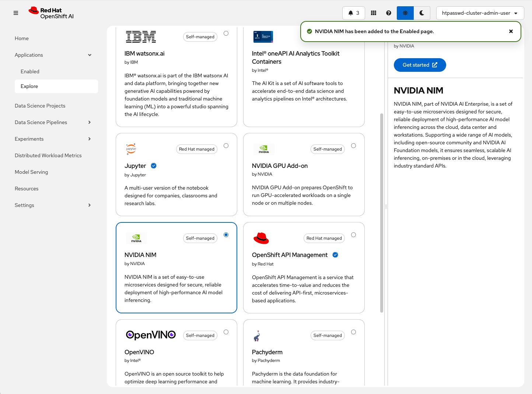Click Red Hat managed label on OpenShift API Management
This screenshot has height=394, width=532.
[324, 238]
